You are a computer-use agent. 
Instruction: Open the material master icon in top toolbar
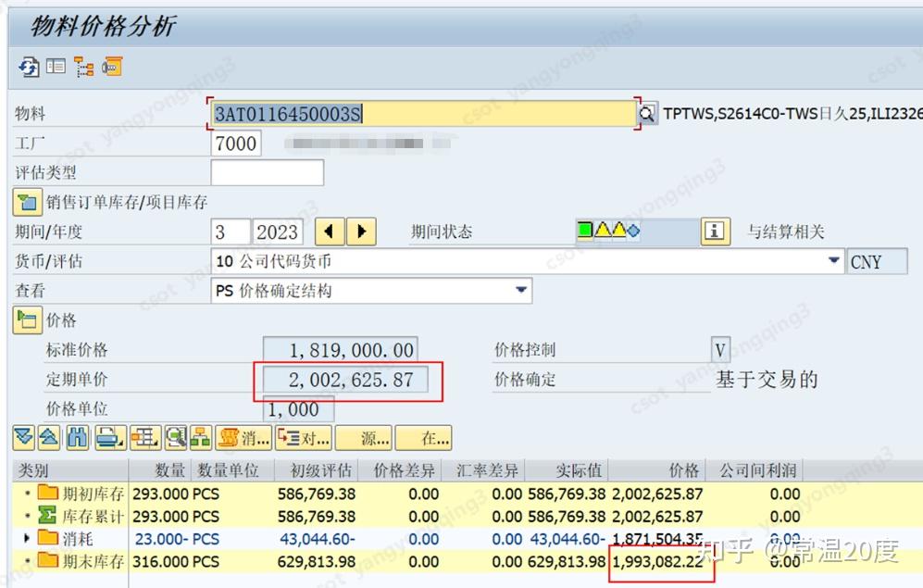point(113,67)
